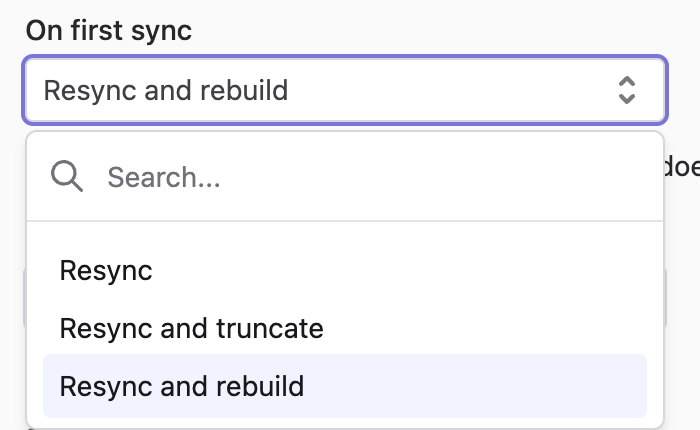Click the up-down chevron selector icon
700x430 pixels.
627,91
